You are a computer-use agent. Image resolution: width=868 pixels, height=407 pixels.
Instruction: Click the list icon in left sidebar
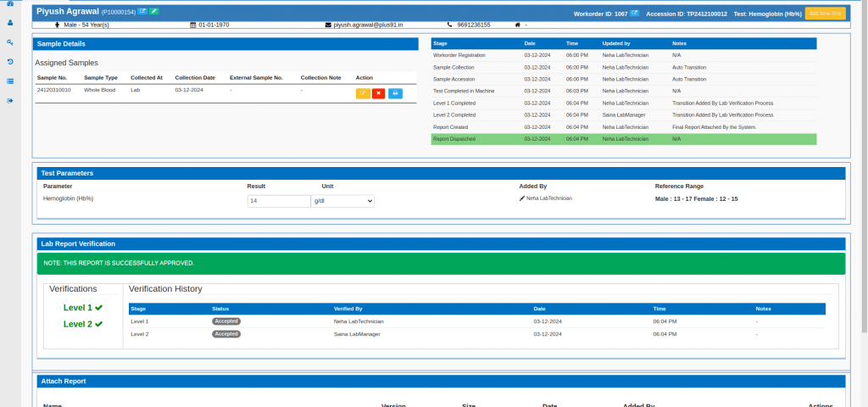coord(9,81)
